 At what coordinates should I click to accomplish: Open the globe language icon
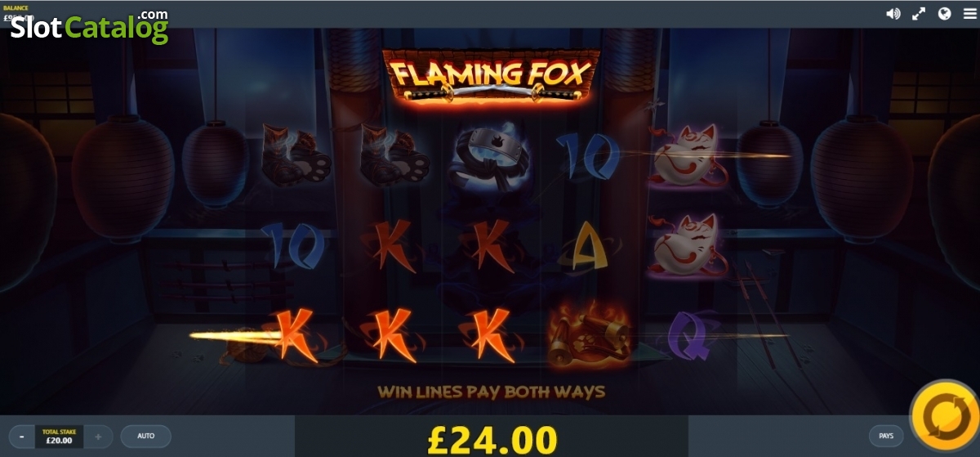pyautogui.click(x=945, y=14)
